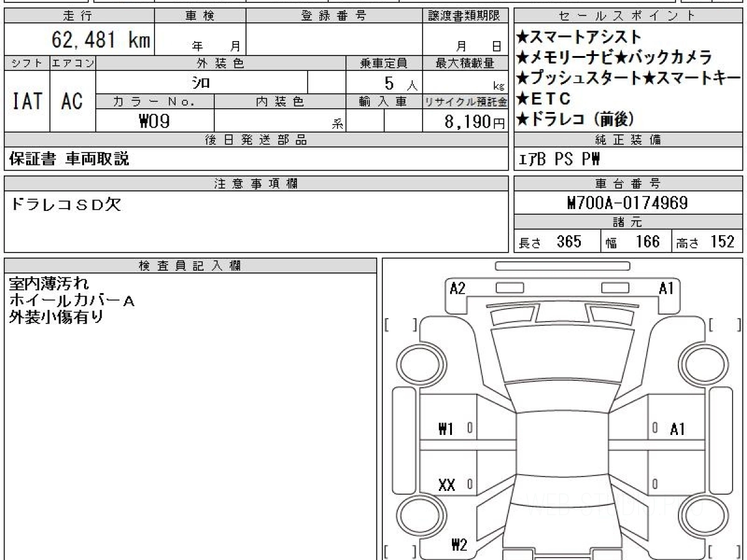Select the color code W09

pyautogui.click(x=154, y=121)
